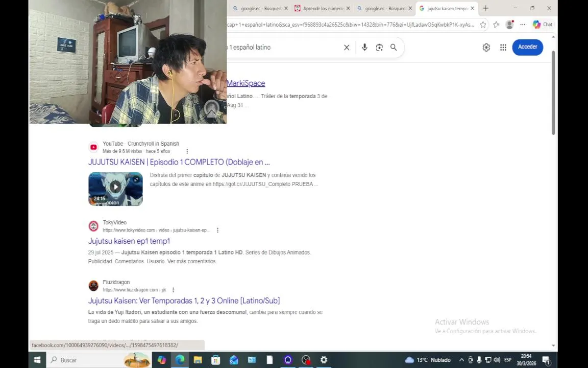Screen dimensions: 588x368
Task: Open the Edge settings and more menu
Action: 523,25
